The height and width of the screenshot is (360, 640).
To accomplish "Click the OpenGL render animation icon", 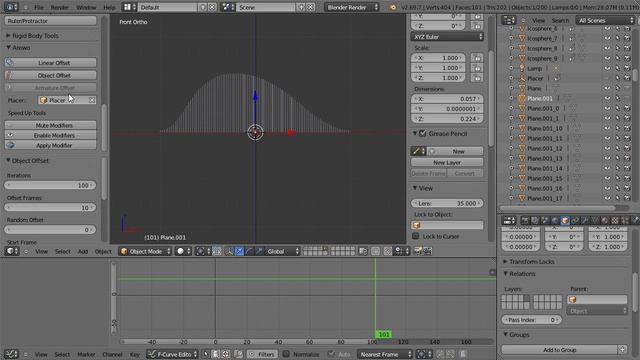I will click(x=427, y=251).
